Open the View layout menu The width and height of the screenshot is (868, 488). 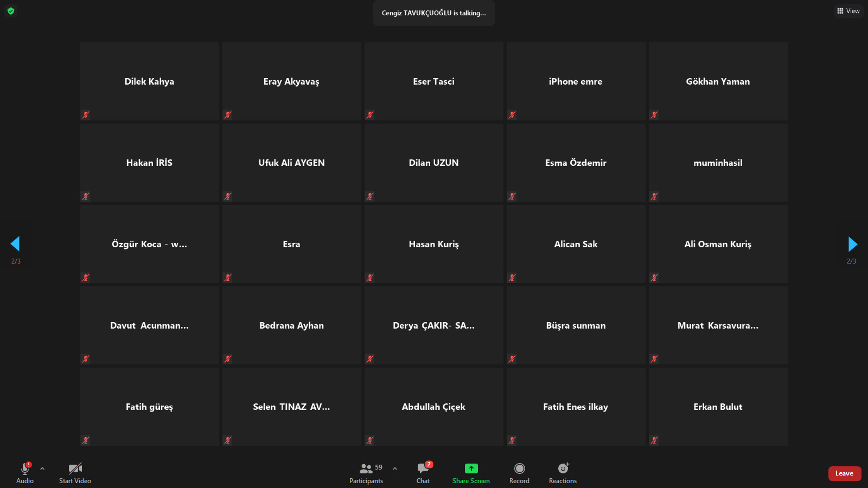(x=848, y=11)
